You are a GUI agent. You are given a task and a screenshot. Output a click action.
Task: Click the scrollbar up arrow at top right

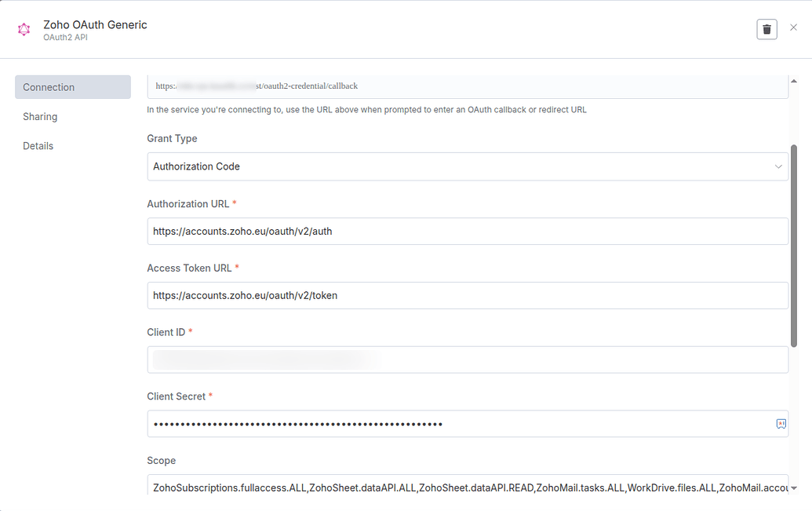[x=794, y=78]
